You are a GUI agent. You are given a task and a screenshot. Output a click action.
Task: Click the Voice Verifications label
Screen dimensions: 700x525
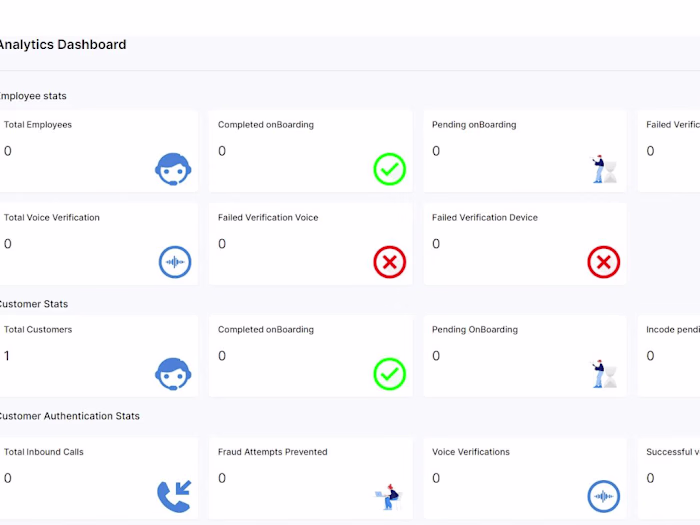pyautogui.click(x=471, y=452)
